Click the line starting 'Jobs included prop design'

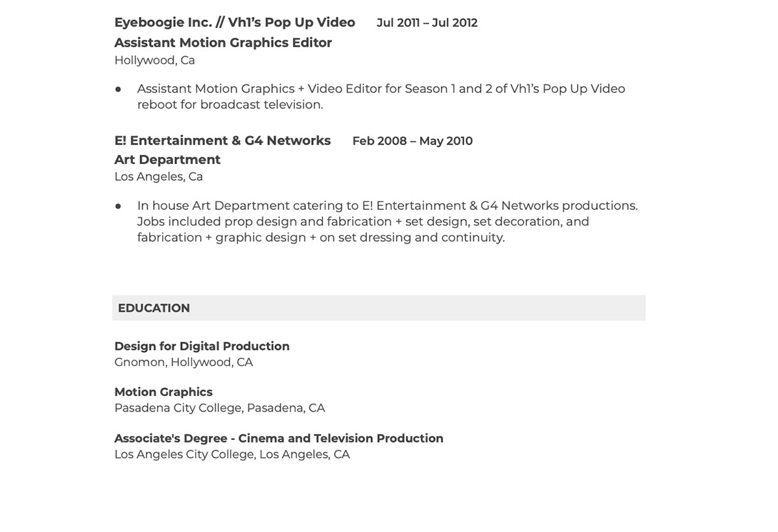362,222
